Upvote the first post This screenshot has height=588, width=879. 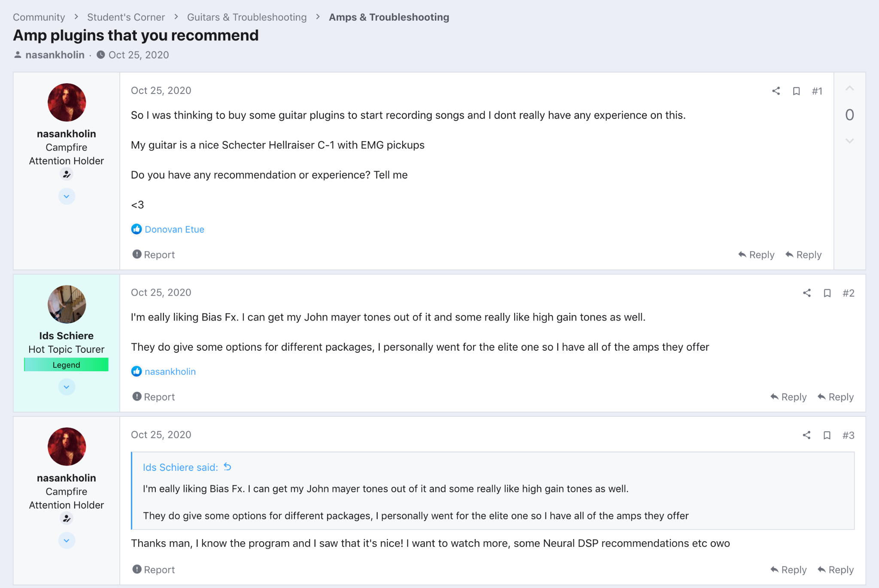click(x=849, y=89)
